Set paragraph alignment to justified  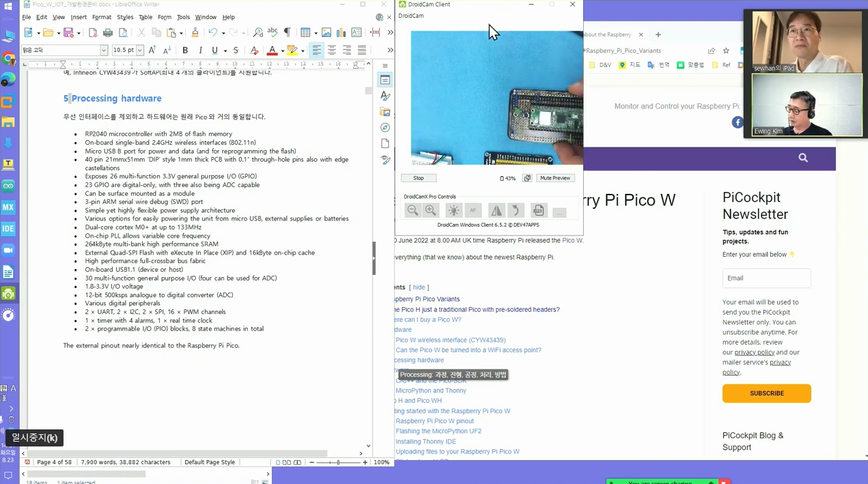(362, 50)
